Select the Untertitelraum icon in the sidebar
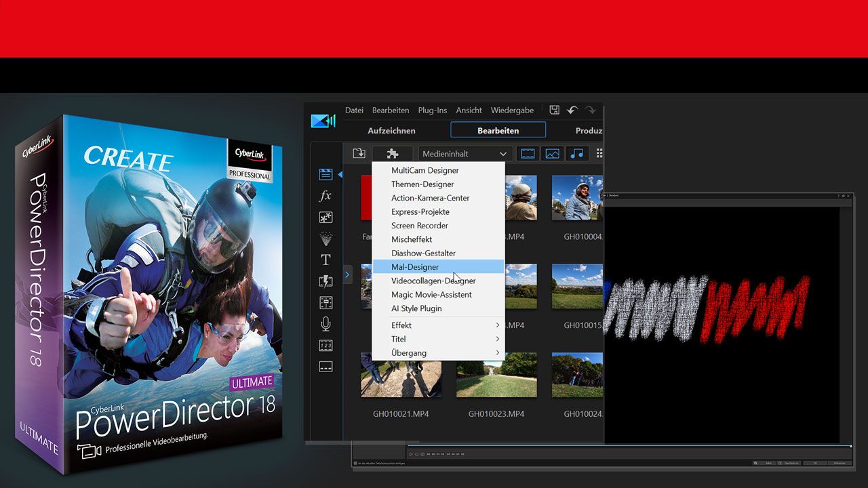This screenshot has width=868, height=488. click(325, 367)
